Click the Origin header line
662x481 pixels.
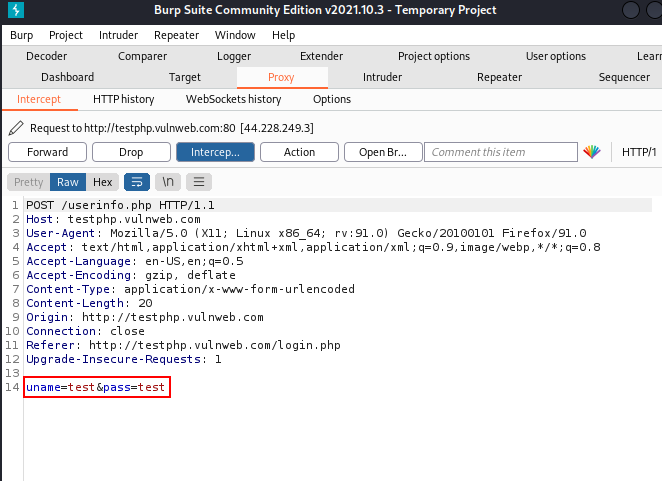[x=145, y=317]
